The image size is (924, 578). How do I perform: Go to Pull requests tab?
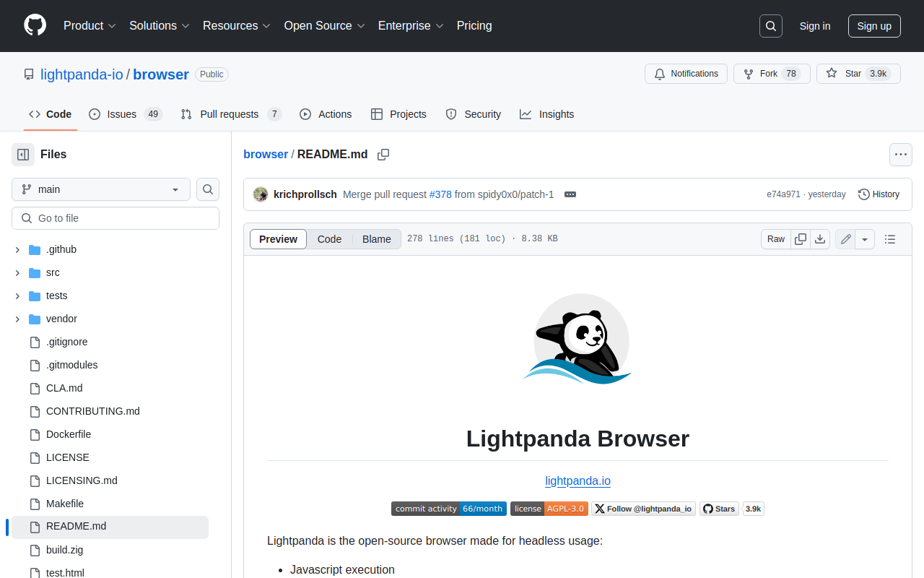[x=230, y=114]
